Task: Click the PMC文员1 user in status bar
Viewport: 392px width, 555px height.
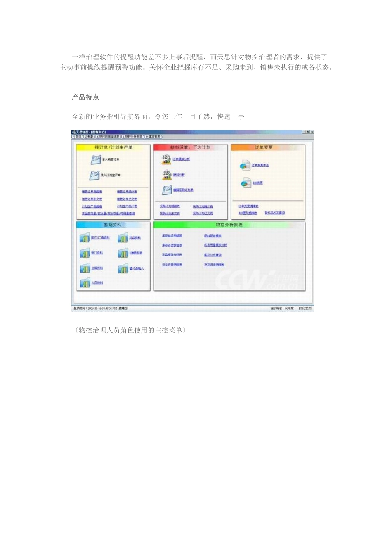Action: (x=306, y=308)
